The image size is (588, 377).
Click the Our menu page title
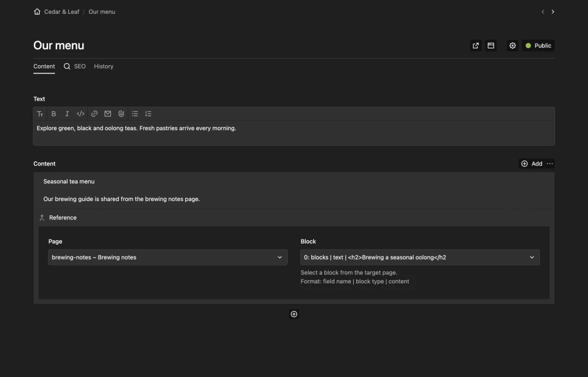pyautogui.click(x=59, y=46)
